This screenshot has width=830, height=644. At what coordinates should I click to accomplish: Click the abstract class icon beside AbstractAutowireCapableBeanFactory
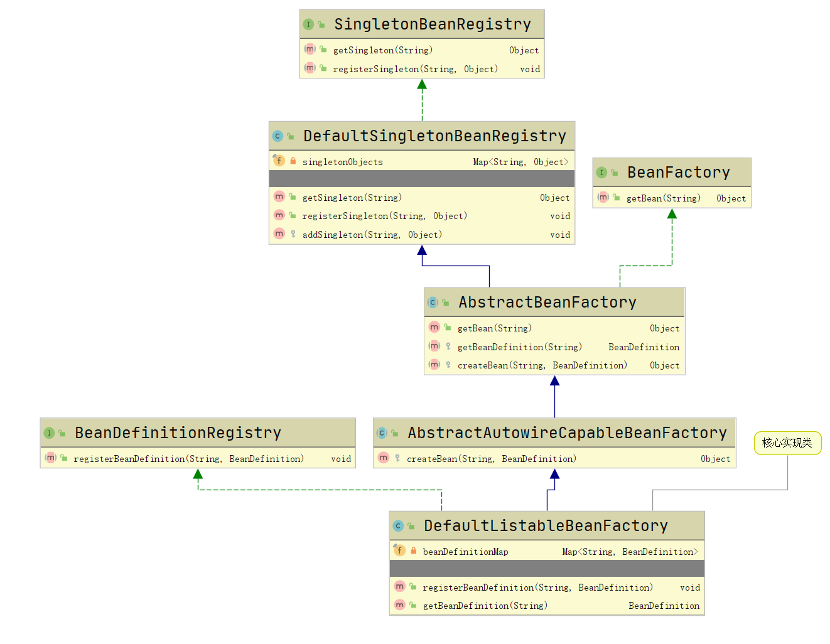point(382,433)
